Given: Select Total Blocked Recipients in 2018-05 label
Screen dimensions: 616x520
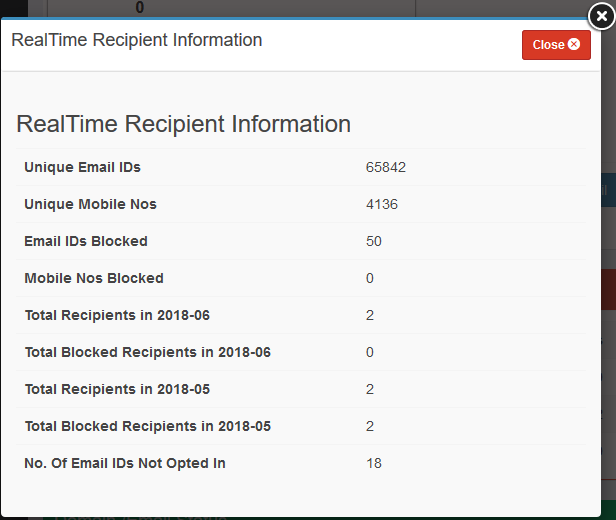Looking at the screenshot, I should [148, 426].
